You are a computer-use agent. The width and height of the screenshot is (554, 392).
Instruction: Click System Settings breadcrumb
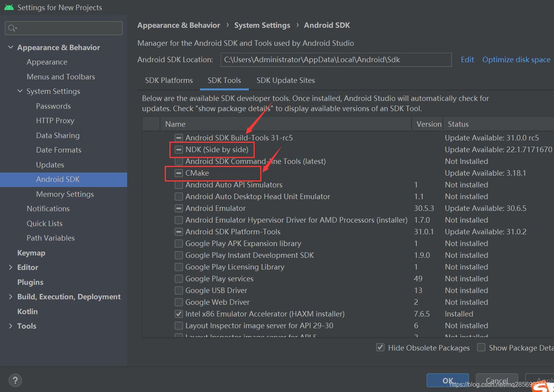262,25
